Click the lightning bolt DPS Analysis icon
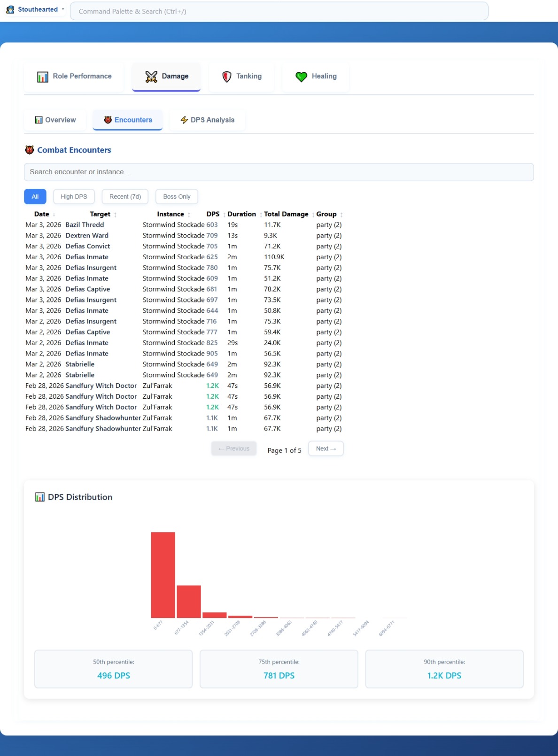This screenshot has height=756, width=558. tap(184, 120)
